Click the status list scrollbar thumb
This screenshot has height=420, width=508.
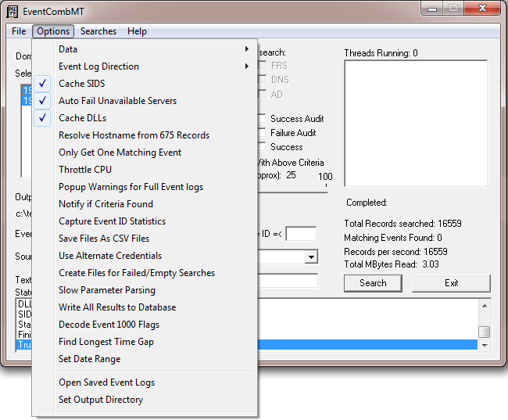coord(485,332)
